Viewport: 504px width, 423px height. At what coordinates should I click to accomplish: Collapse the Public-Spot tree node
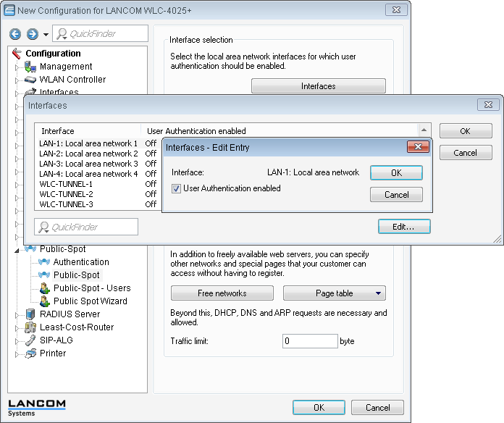tap(17, 249)
